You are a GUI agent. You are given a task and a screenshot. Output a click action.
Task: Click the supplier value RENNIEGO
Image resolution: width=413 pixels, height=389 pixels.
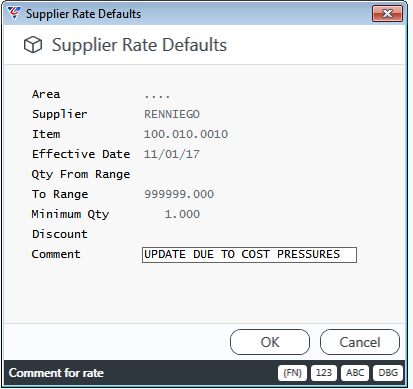tap(172, 114)
